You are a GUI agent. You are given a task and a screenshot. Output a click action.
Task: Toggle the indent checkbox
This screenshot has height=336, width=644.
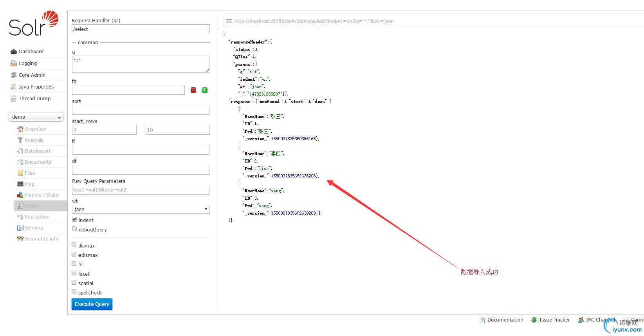(74, 220)
